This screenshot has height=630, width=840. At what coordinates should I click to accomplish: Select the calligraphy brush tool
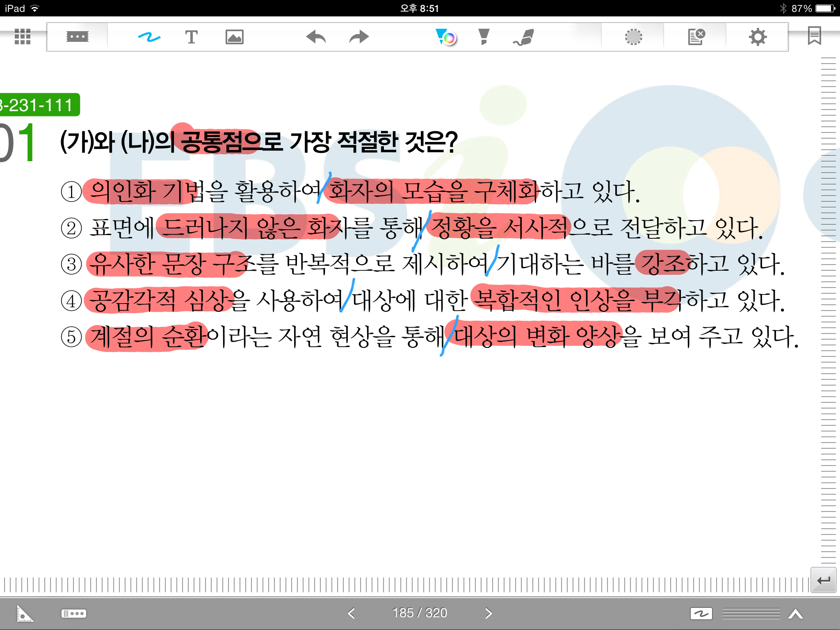[x=523, y=37]
